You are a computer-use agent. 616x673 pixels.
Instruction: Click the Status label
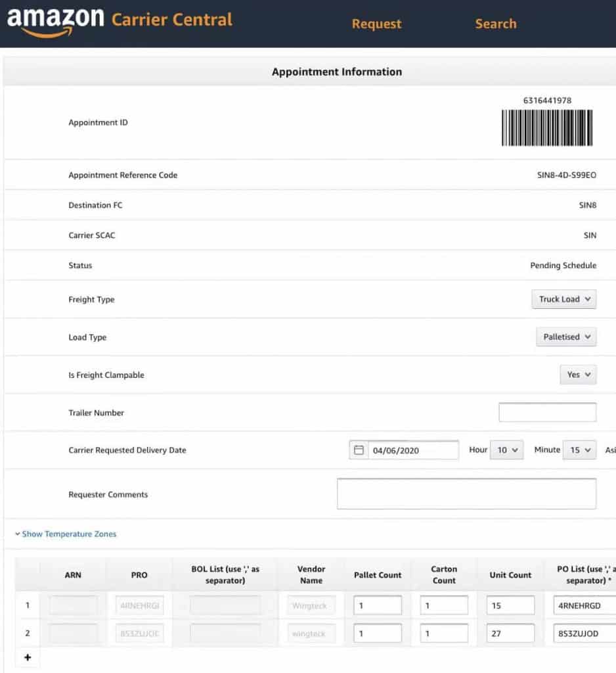pyautogui.click(x=80, y=266)
